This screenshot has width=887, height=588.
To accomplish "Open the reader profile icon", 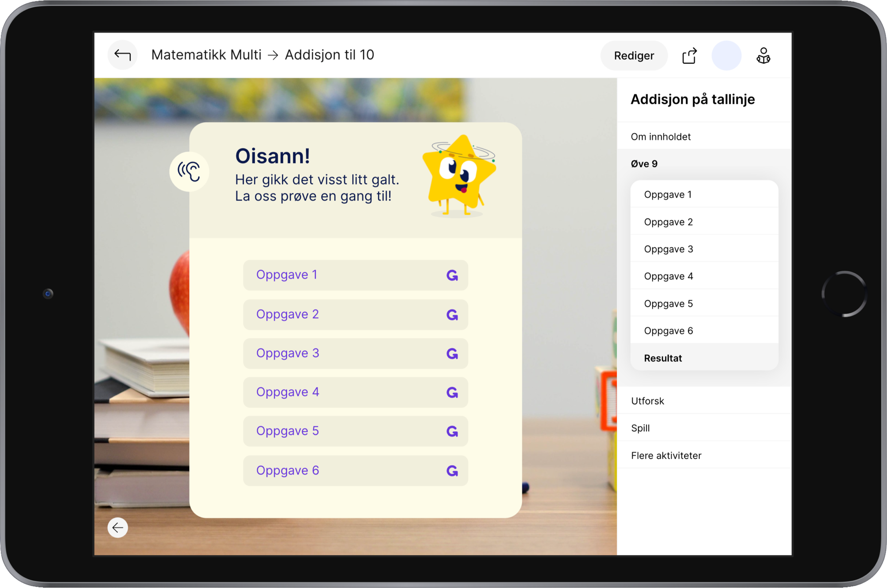I will point(763,56).
